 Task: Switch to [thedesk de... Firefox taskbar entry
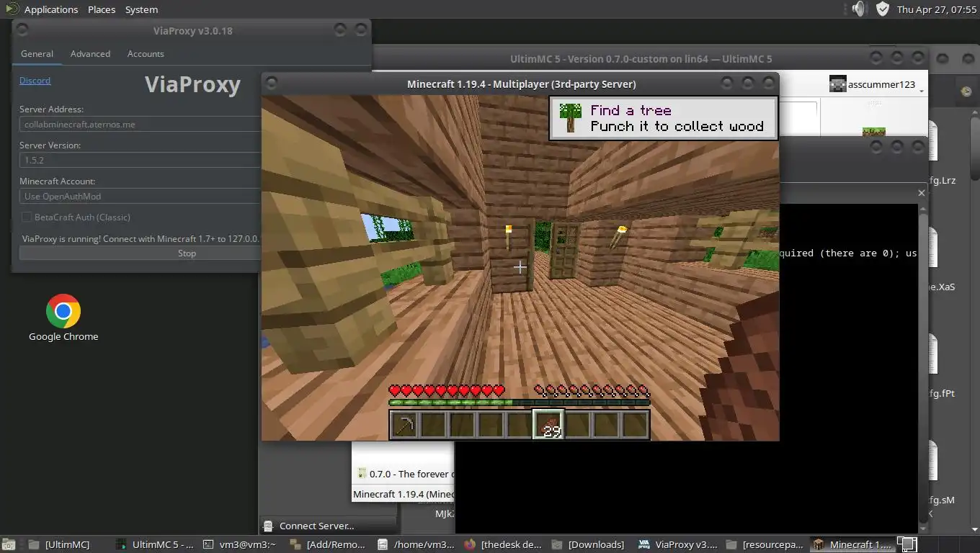coord(504,544)
